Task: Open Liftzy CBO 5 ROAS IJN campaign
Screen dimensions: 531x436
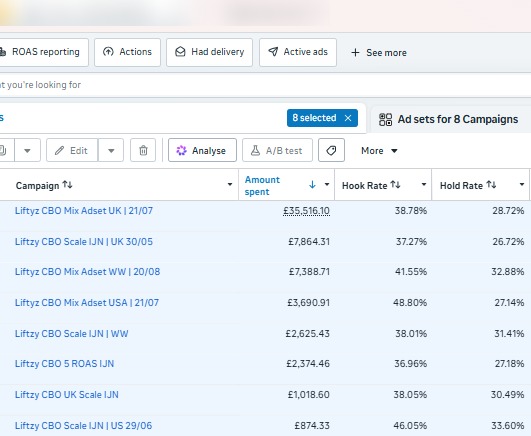Action: [x=64, y=364]
